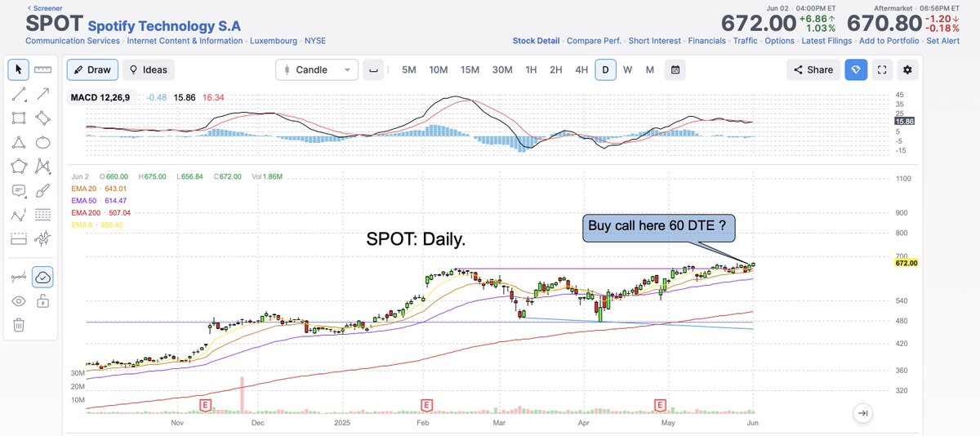
Task: Select the 10M timeframe
Action: [439, 70]
